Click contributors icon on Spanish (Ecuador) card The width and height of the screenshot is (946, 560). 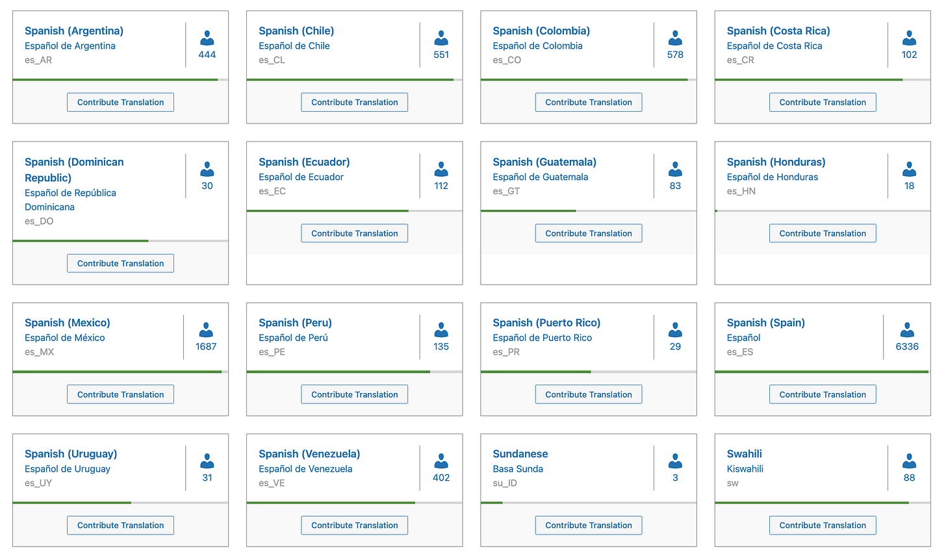coord(441,169)
